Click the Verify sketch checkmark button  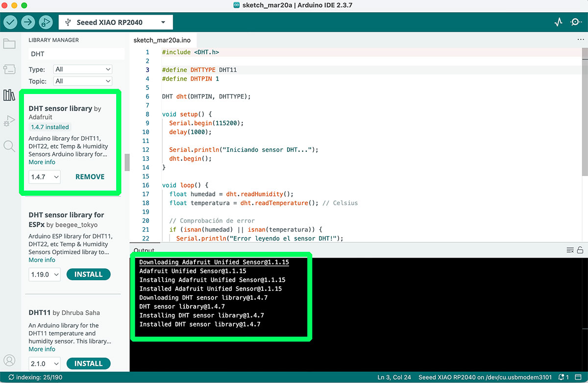pyautogui.click(x=10, y=22)
